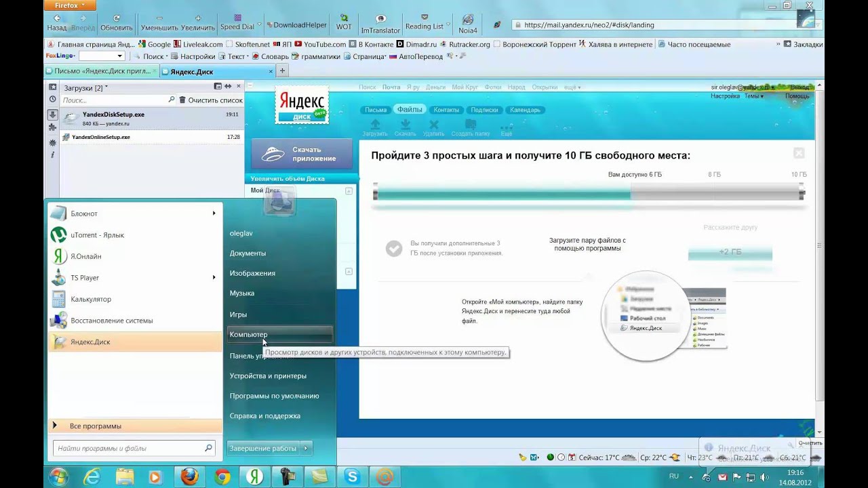868x488 pixels.
Task: Click Найти программы и файлы search box
Action: (x=134, y=448)
